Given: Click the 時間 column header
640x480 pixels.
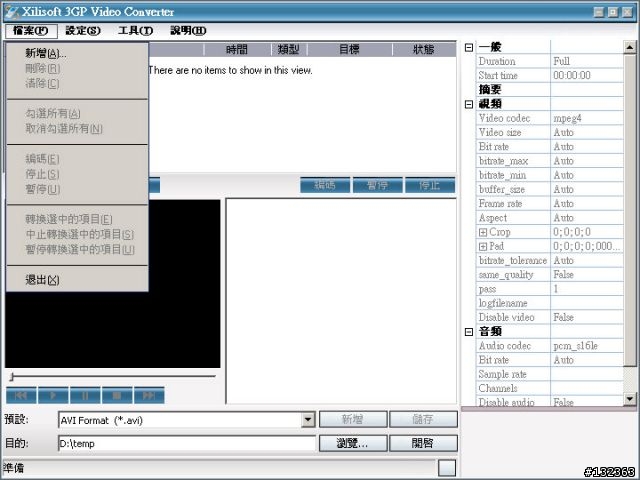Looking at the screenshot, I should click(x=237, y=49).
